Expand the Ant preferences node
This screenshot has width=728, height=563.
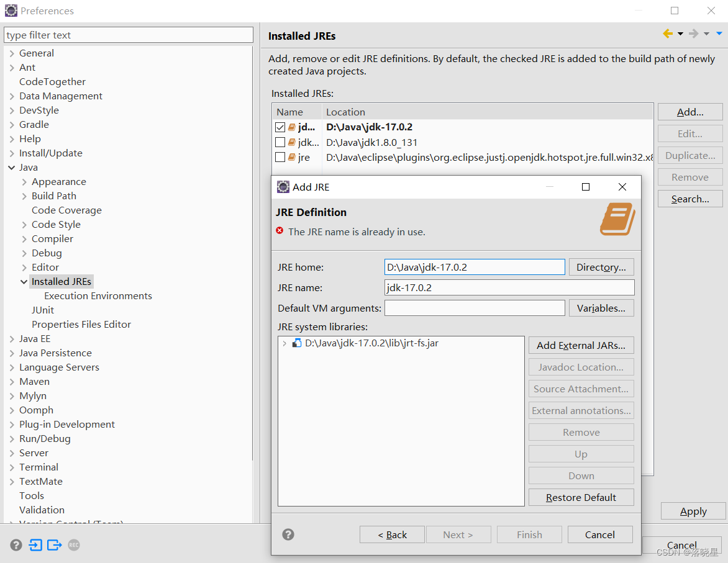pos(12,68)
